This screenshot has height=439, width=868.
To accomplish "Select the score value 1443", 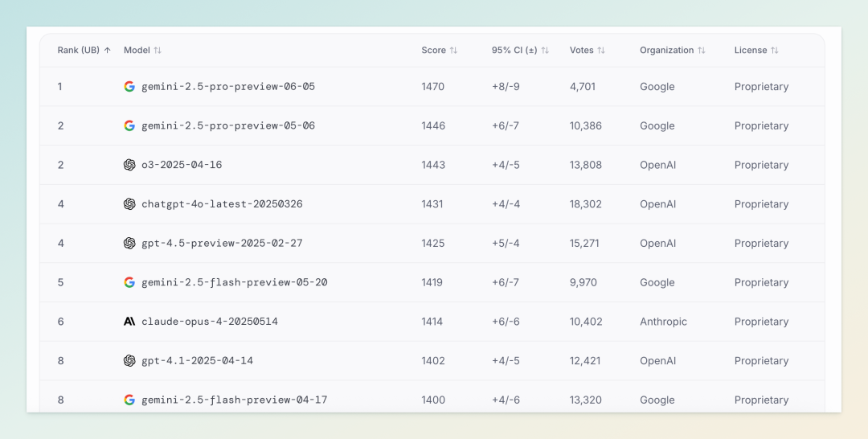I will (x=433, y=165).
